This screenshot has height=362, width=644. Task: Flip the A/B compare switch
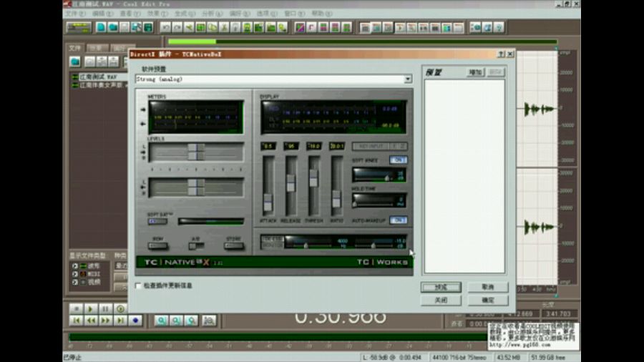point(196,245)
